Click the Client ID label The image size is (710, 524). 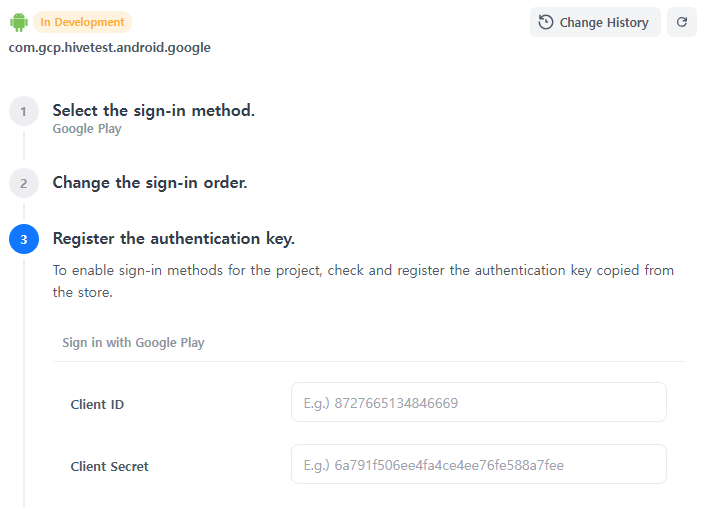click(97, 404)
